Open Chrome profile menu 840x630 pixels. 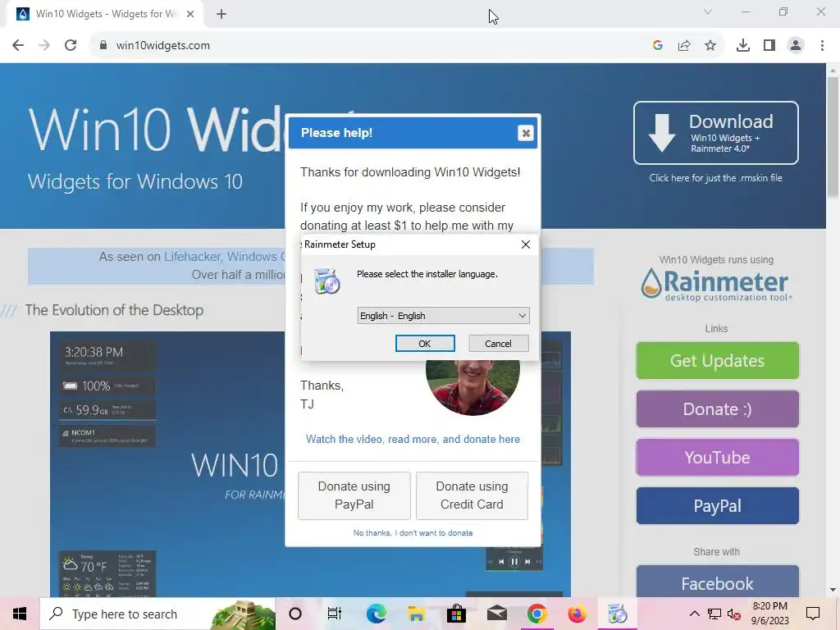(x=796, y=46)
